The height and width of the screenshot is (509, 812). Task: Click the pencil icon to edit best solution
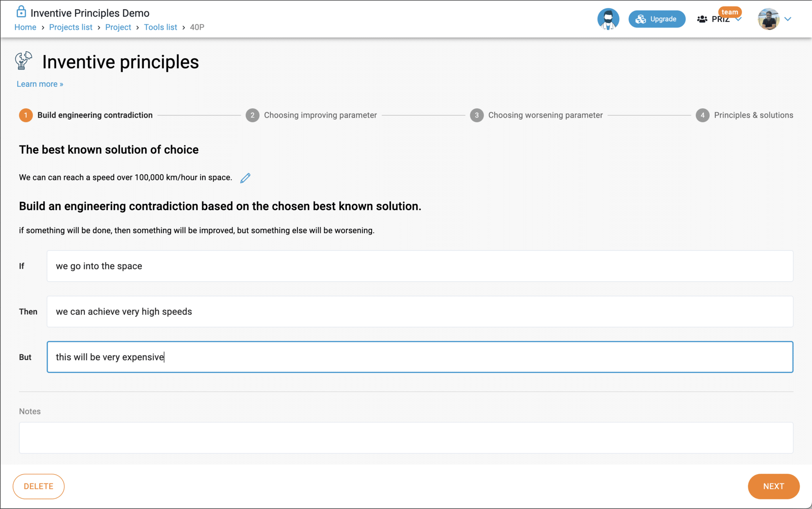[x=245, y=178]
